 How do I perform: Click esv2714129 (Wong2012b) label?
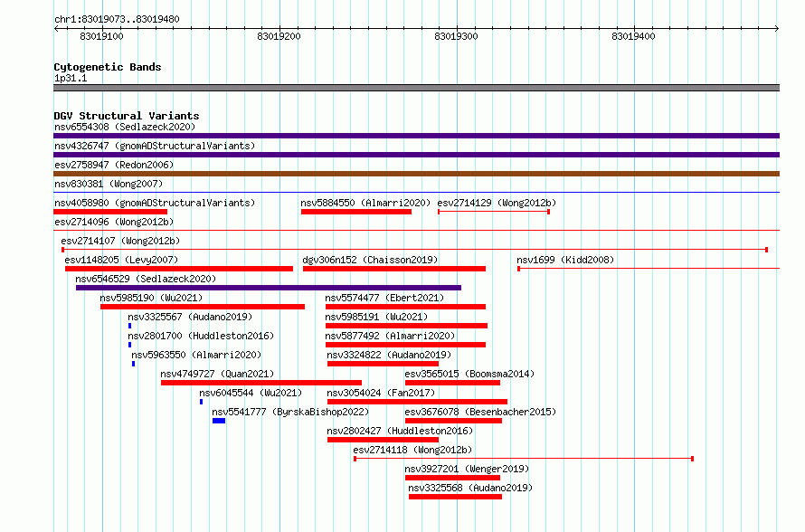pyautogui.click(x=497, y=203)
